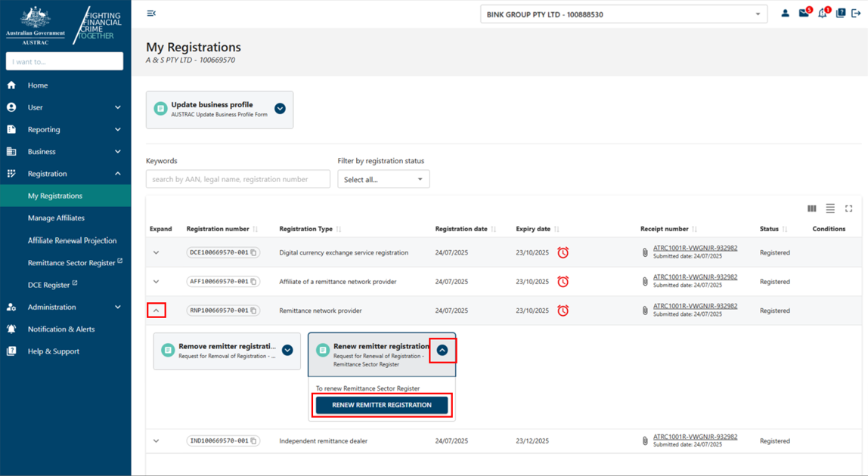Expand the Remove remitter registration form

coord(287,351)
